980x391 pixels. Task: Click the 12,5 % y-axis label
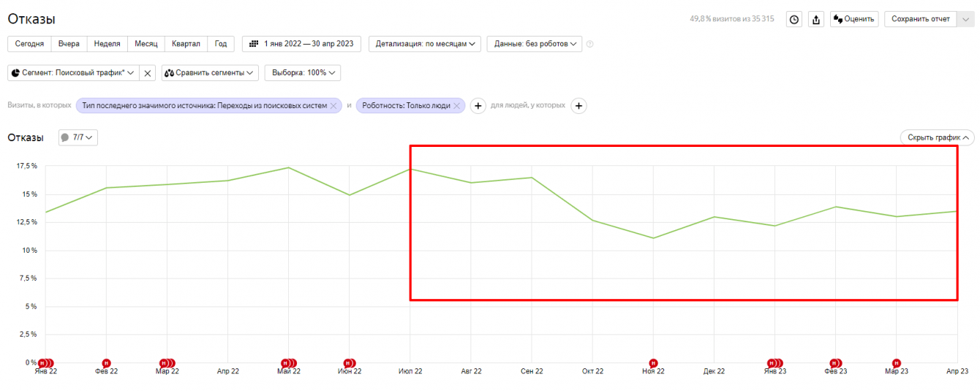[26, 222]
